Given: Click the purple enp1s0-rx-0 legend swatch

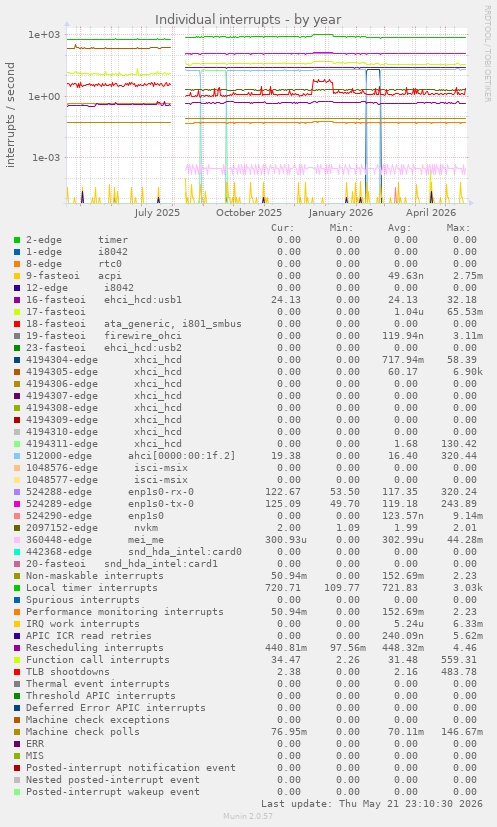Looking at the screenshot, I should pyautogui.click(x=17, y=492).
